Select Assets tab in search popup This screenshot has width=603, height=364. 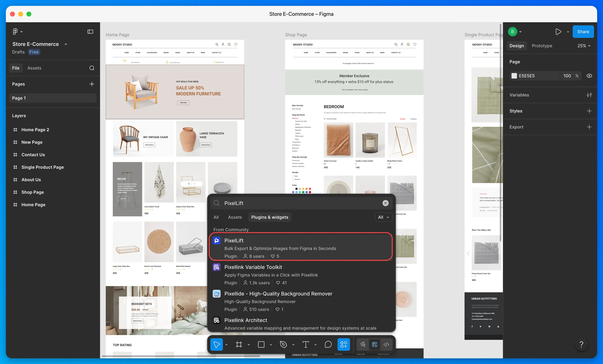(235, 217)
